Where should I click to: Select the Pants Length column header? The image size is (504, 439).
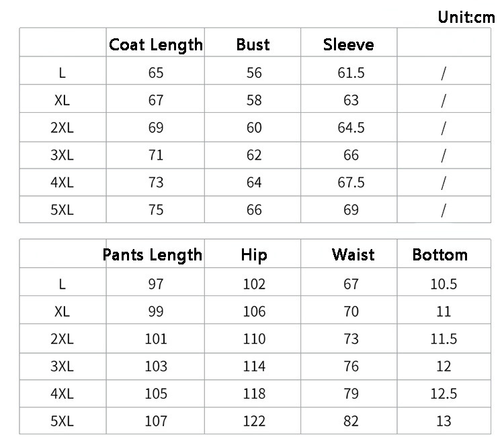point(153,255)
